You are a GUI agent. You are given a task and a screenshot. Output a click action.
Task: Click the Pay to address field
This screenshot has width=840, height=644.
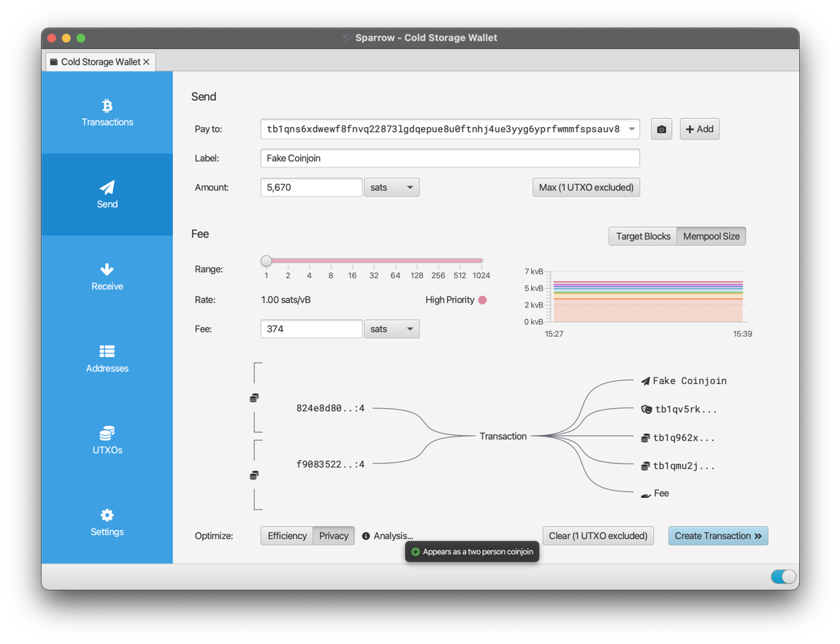tap(450, 129)
